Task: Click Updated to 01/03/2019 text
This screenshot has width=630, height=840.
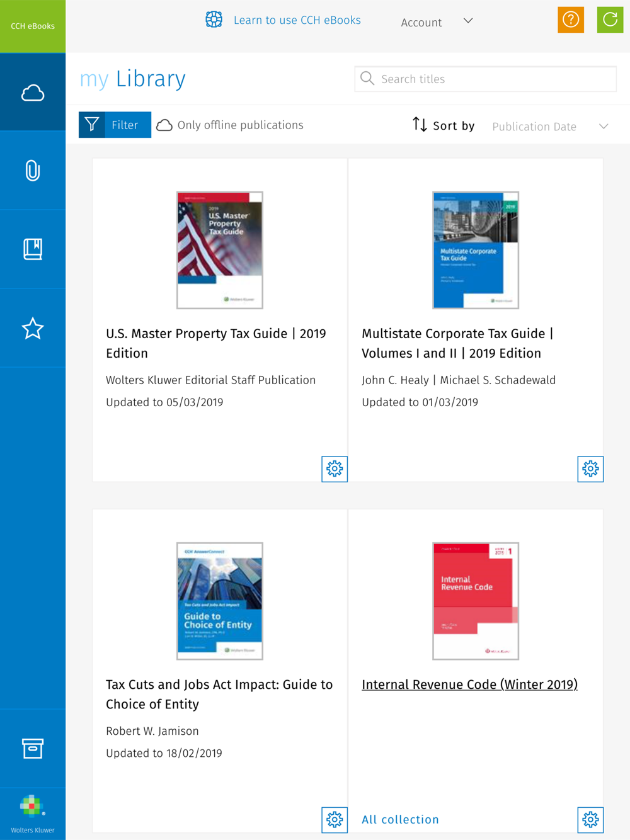Action: tap(420, 402)
